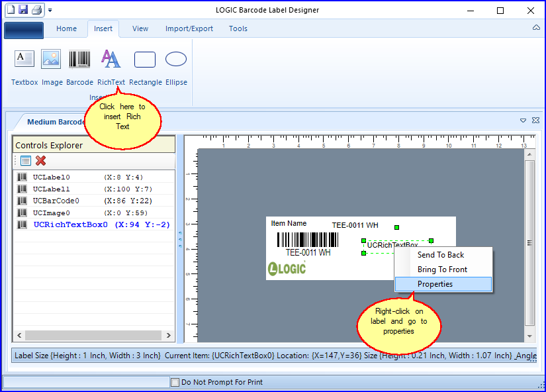Go to the Import/Export ribbon tab
The width and height of the screenshot is (546, 392).
189,28
